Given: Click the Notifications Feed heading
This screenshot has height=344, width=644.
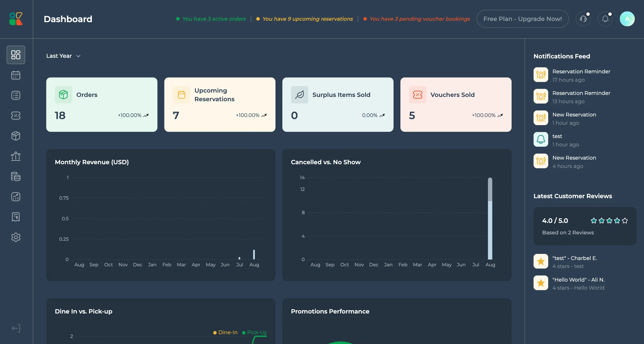Looking at the screenshot, I should [x=562, y=56].
